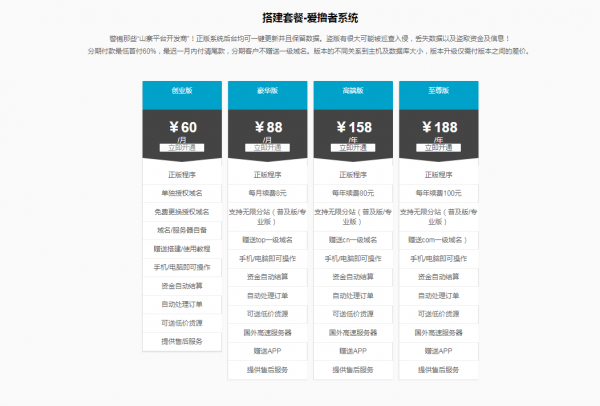This screenshot has width=600, height=406.
Task: Click 正版程序 in the 创业版 column
Action: pos(182,175)
